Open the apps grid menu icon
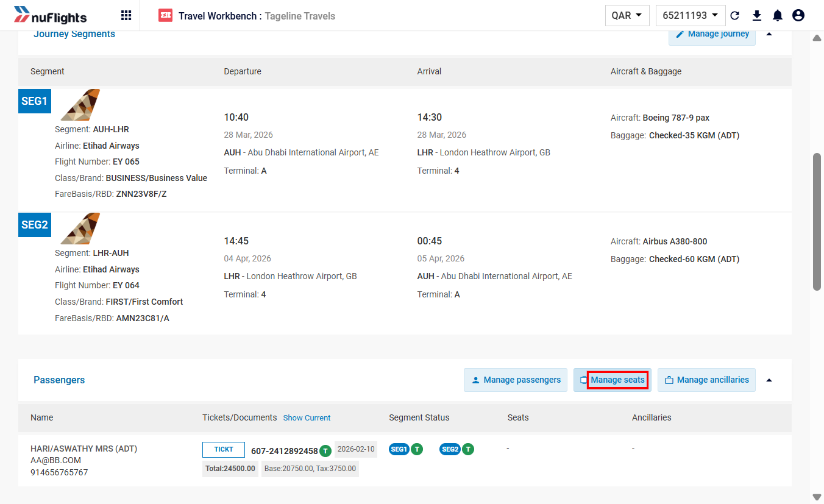 point(126,16)
